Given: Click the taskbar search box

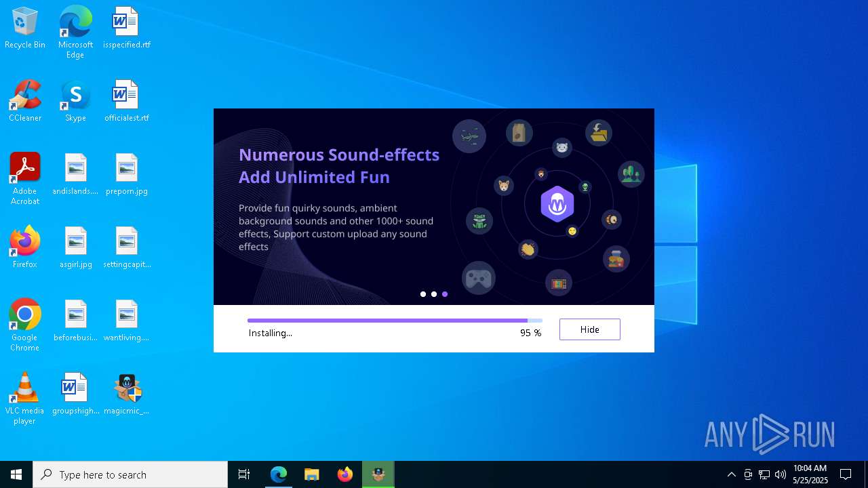Looking at the screenshot, I should (x=130, y=474).
